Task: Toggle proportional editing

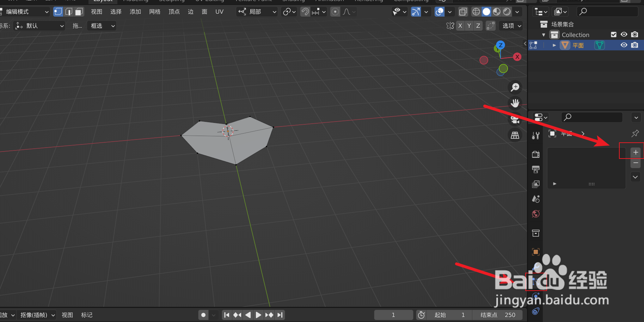Action: click(x=335, y=12)
